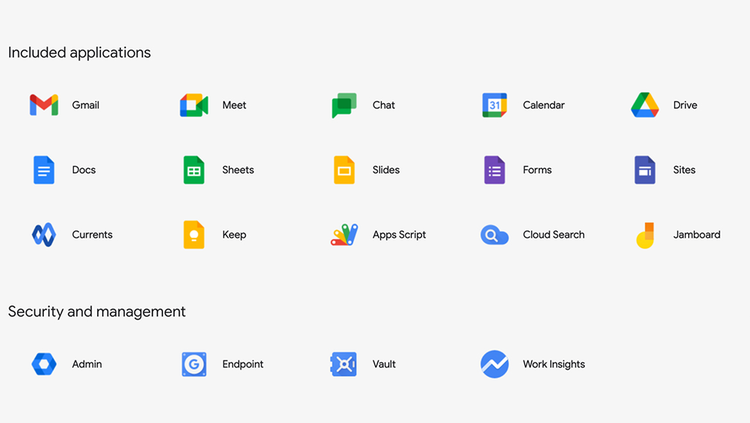Click the Currents icon
This screenshot has width=750, height=423.
(44, 234)
